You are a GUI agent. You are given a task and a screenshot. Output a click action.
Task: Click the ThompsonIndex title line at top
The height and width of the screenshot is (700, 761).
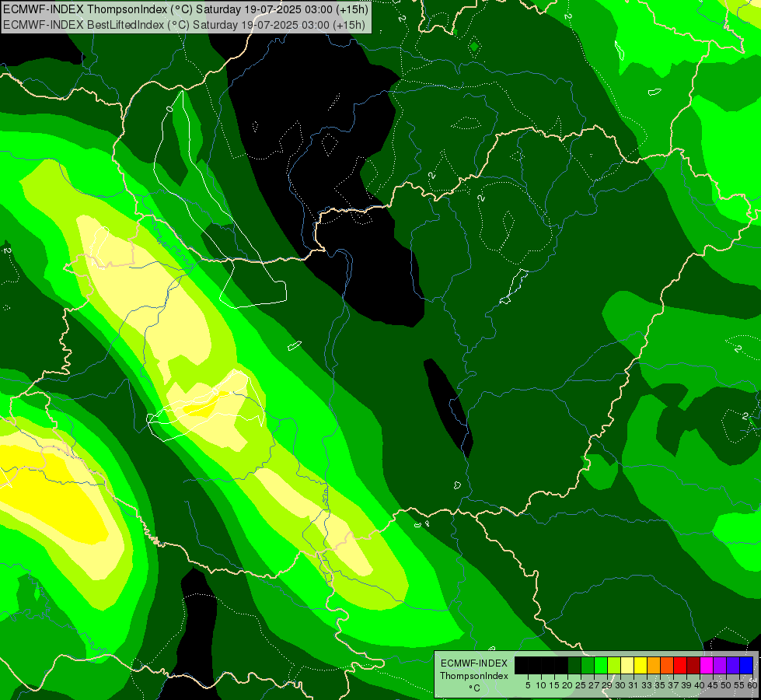(x=186, y=9)
